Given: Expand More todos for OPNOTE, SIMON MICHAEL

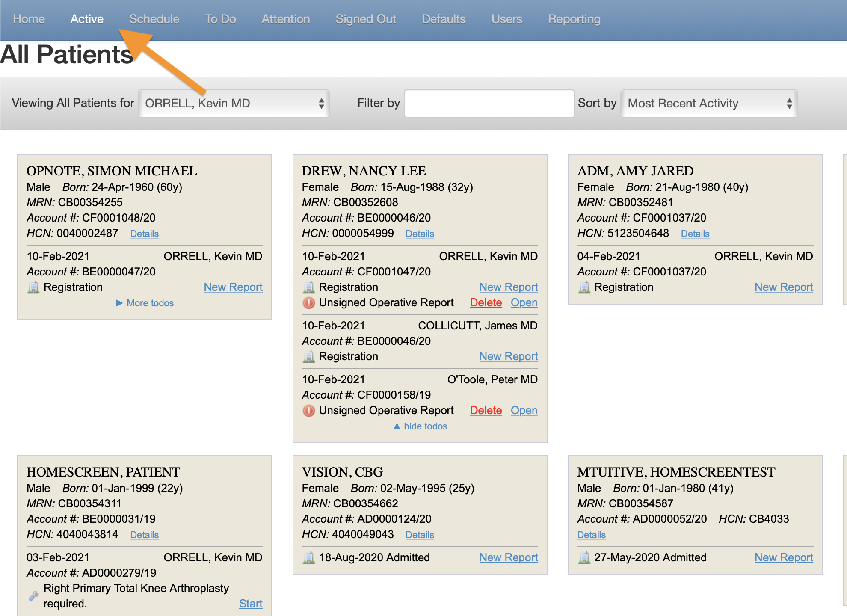Looking at the screenshot, I should pos(145,303).
